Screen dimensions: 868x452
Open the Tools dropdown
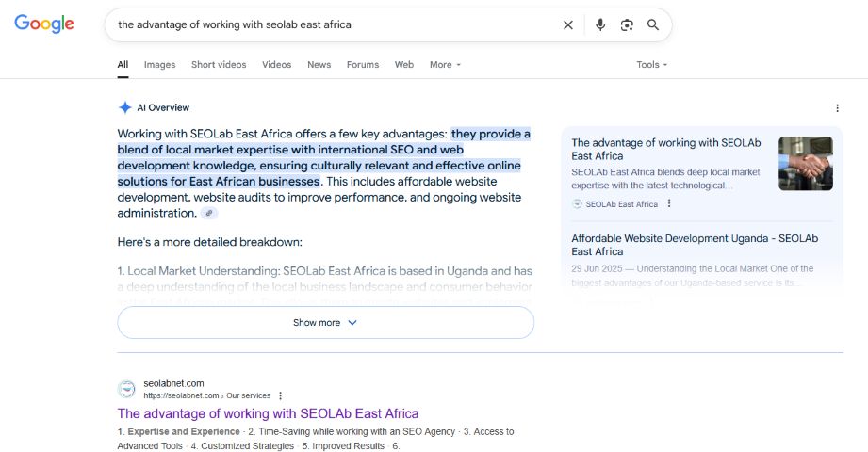tap(651, 65)
